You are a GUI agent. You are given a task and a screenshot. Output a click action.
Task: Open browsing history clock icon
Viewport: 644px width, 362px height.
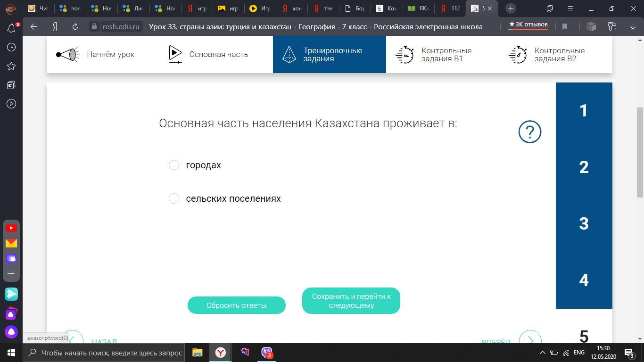pyautogui.click(x=11, y=47)
